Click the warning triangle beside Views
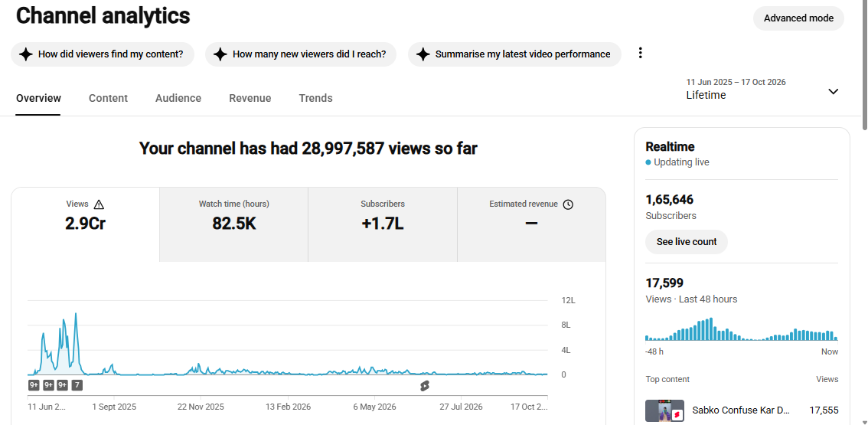The height and width of the screenshot is (425, 868). (x=99, y=204)
